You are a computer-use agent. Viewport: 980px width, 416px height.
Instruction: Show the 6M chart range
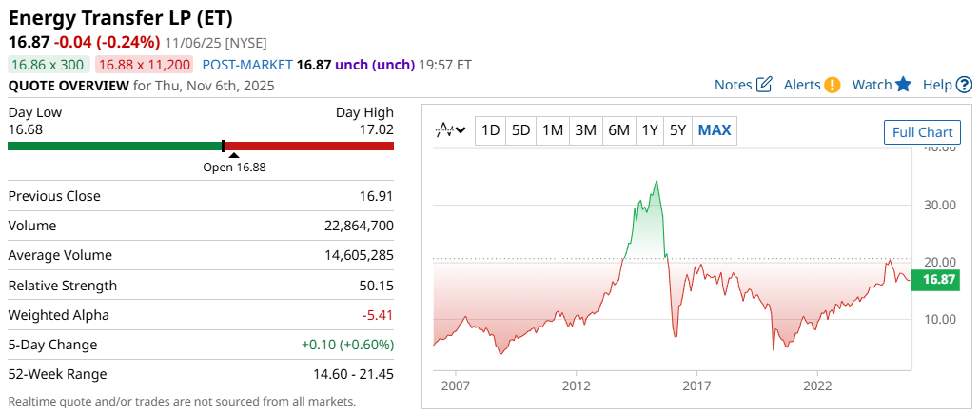(x=618, y=130)
